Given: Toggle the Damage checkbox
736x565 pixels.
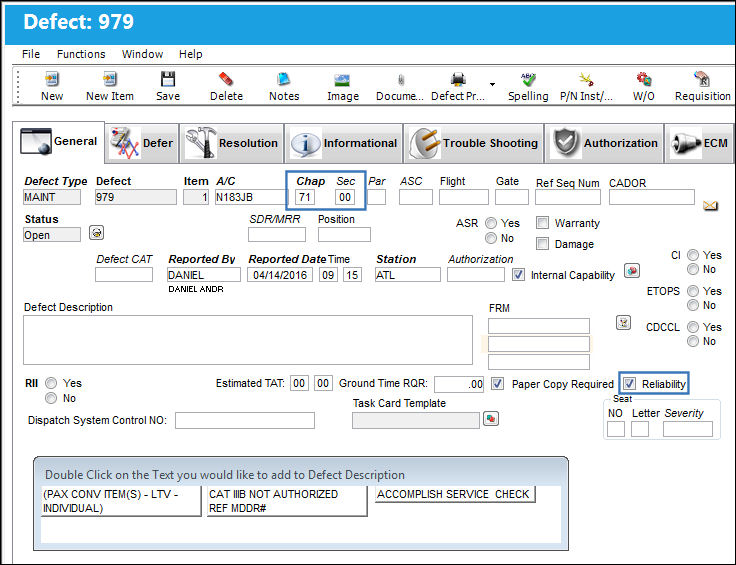Looking at the screenshot, I should point(542,244).
